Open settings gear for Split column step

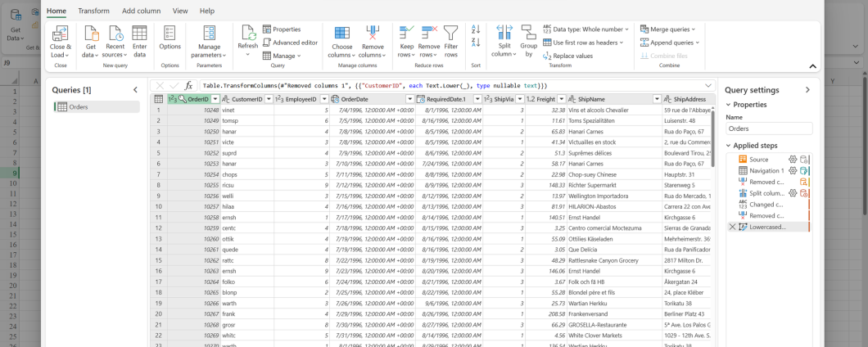pos(792,193)
